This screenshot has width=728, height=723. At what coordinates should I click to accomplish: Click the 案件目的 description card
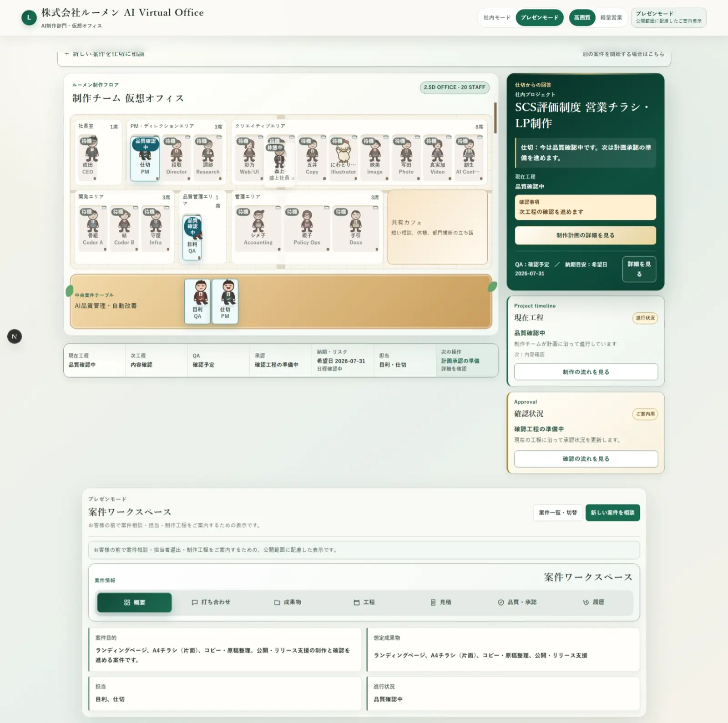(225, 650)
